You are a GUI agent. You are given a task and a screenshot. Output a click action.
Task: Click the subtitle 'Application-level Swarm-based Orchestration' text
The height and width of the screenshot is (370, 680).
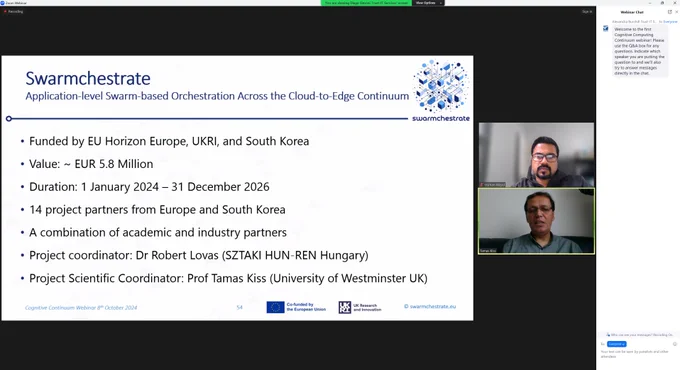tap(217, 96)
